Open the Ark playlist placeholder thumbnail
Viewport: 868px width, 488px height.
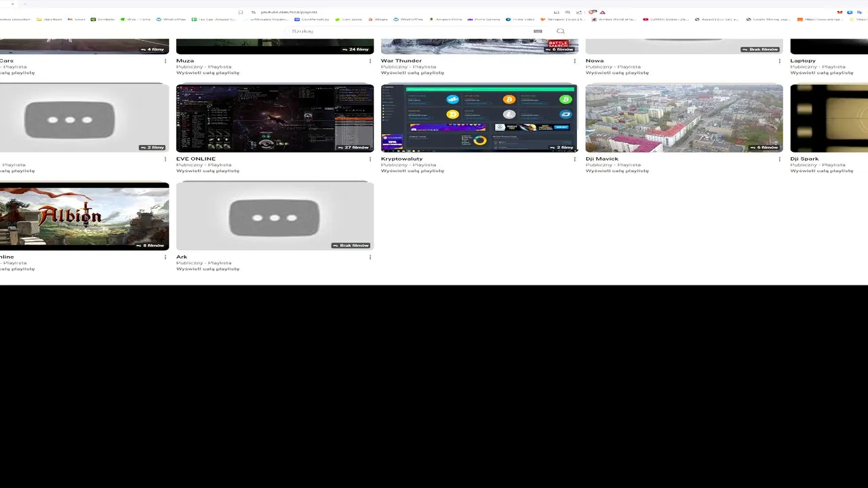pyautogui.click(x=275, y=216)
